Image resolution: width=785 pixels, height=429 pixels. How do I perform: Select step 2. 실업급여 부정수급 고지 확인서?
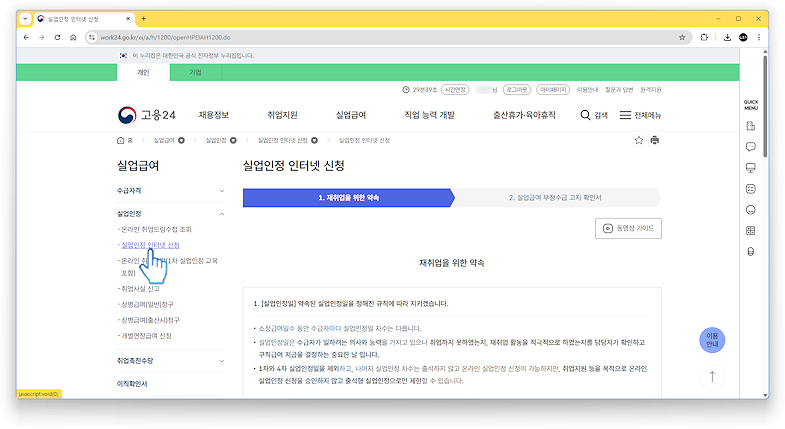555,198
